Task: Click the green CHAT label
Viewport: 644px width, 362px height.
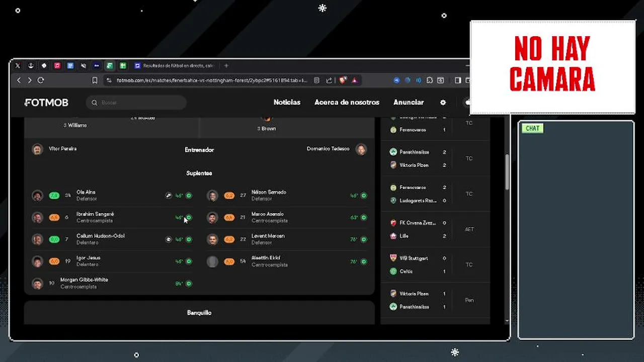Action: 532,128
